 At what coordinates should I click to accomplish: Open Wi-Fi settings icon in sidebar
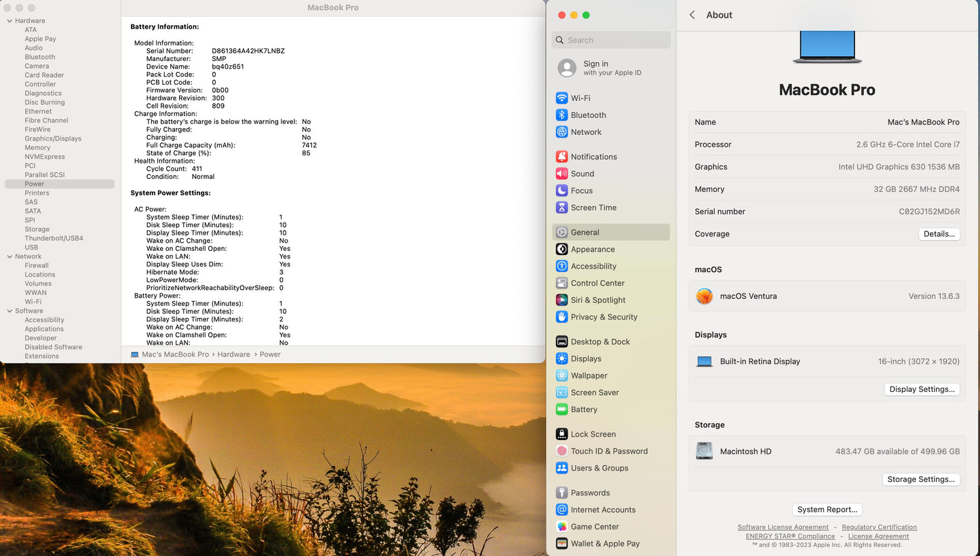point(562,98)
